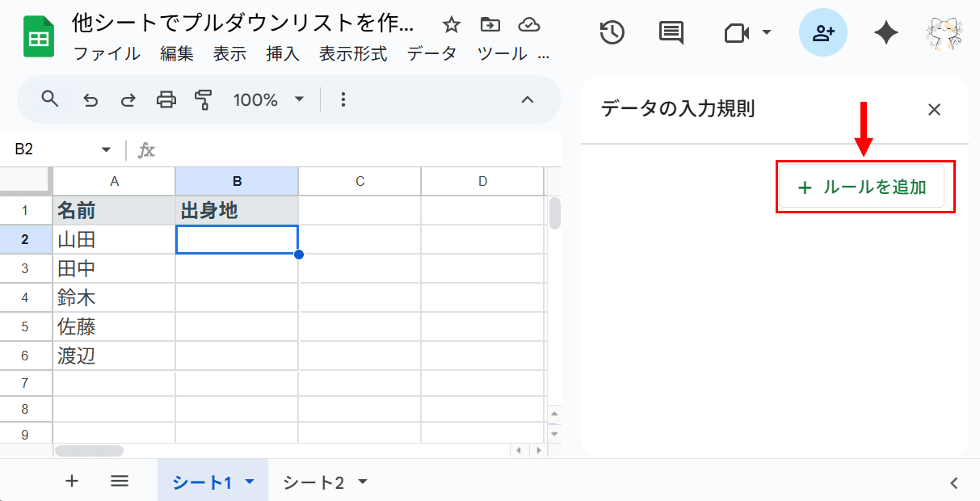Start a Meet call with the camera icon
The width and height of the screenshot is (980, 501).
(737, 33)
